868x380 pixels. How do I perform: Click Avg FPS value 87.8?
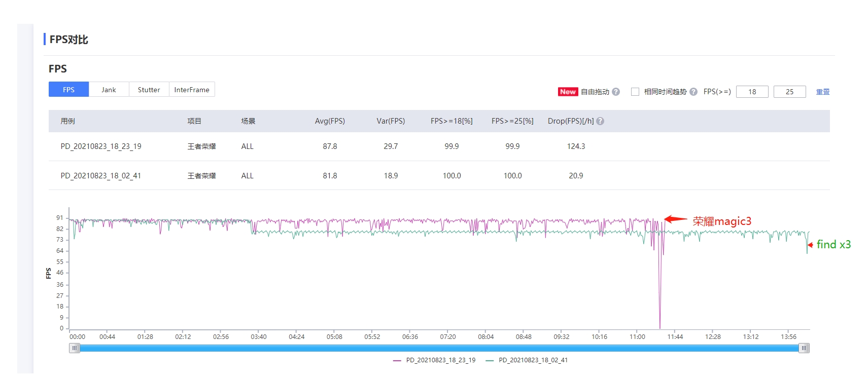tap(330, 146)
